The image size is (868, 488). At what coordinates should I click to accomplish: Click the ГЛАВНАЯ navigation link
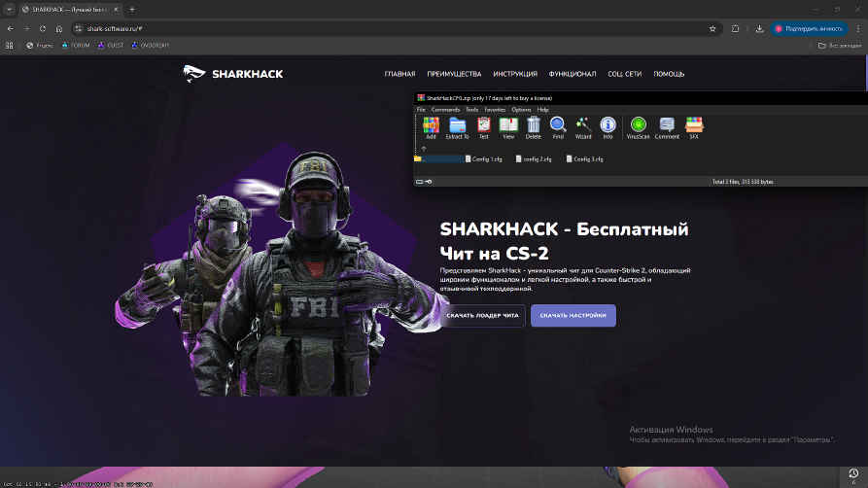[x=399, y=74]
